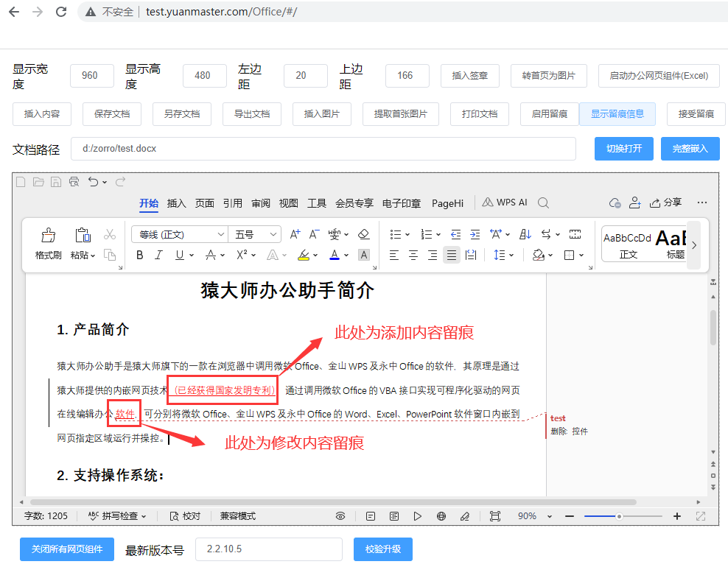
Task: Click the 切换打开 button
Action: (624, 149)
